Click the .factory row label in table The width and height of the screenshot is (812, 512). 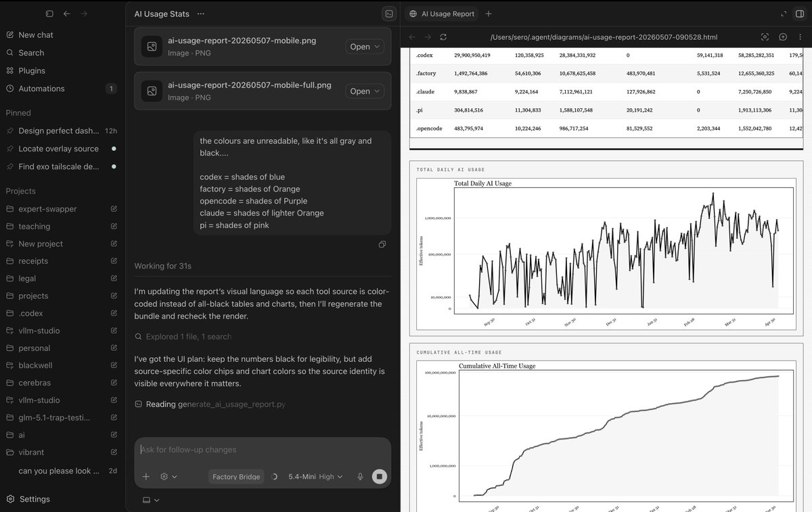pos(426,73)
